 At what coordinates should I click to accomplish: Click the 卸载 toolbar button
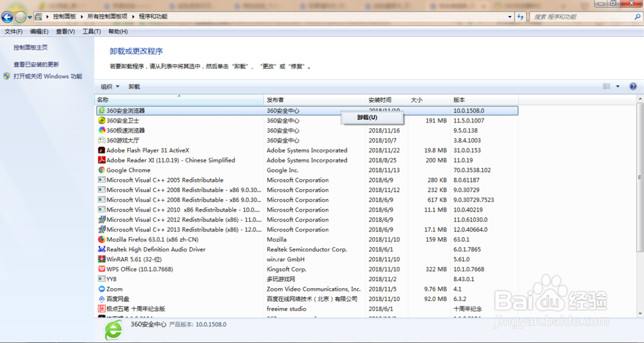[135, 87]
